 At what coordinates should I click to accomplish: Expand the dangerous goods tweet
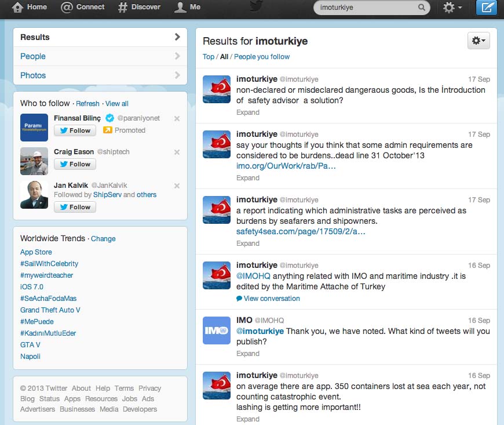tap(248, 112)
